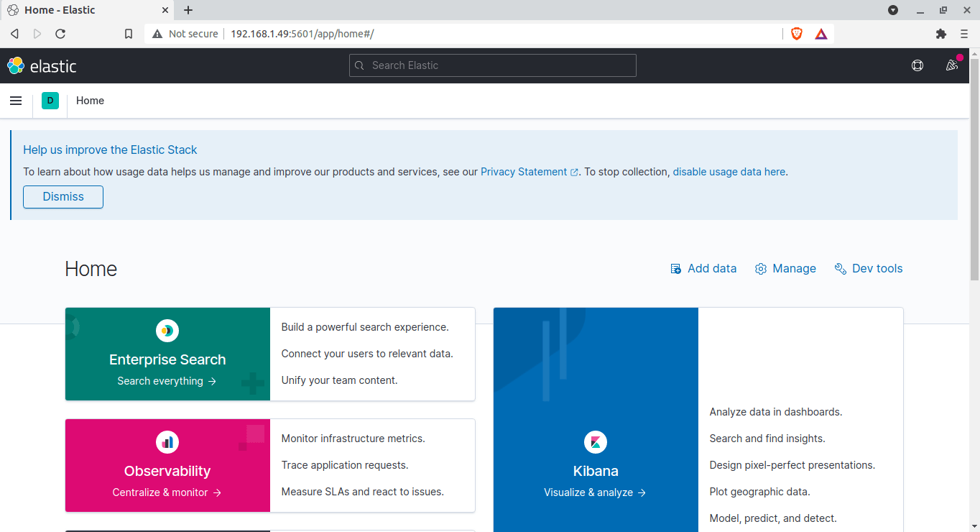
Task: Dismiss the usage data banner
Action: [63, 197]
